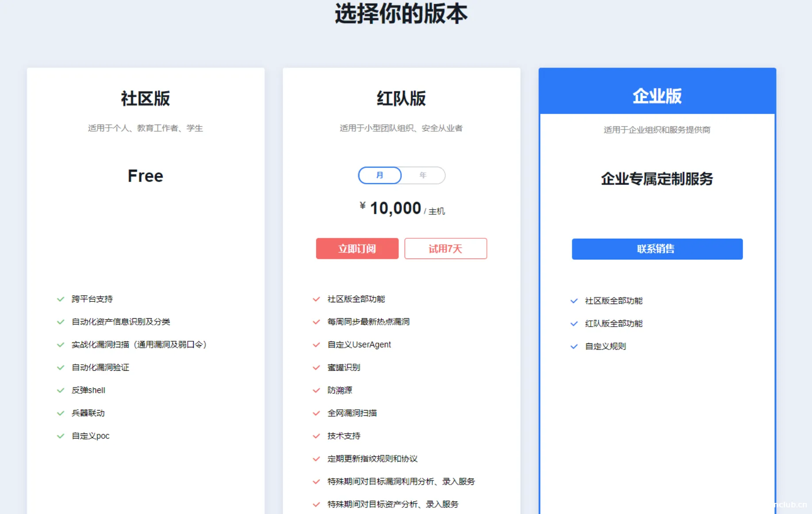Click the 立即订阅 button
Image resolution: width=812 pixels, height=514 pixels.
click(x=357, y=248)
